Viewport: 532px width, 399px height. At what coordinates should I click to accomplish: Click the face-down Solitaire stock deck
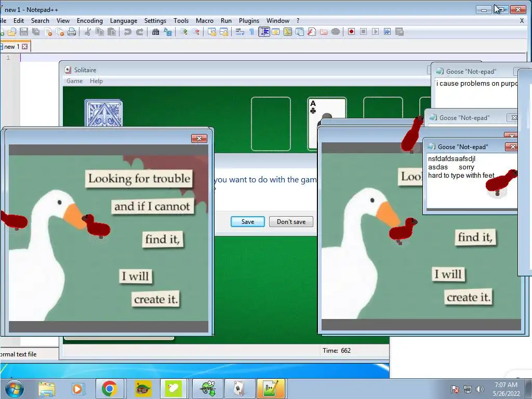(x=103, y=113)
